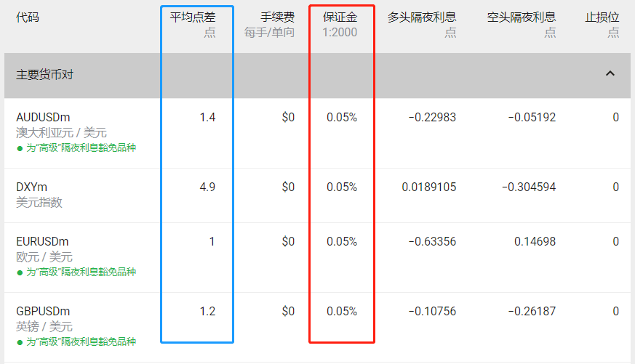Viewport: 635px width, 364px height.
Task: Click the 1.4 spread value for AUDUSDm
Action: (x=207, y=117)
